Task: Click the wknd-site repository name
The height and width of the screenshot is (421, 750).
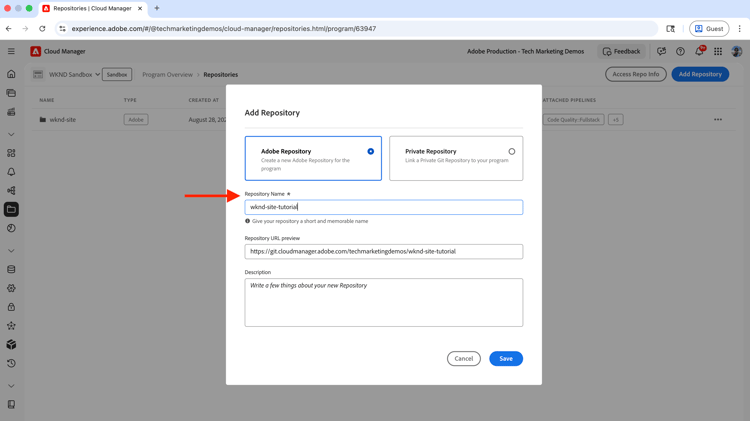Action: coord(63,120)
